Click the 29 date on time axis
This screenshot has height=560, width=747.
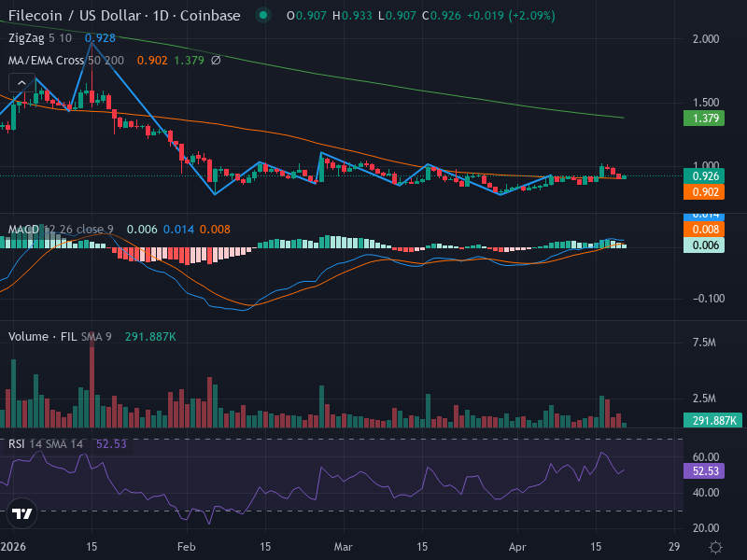pos(673,547)
